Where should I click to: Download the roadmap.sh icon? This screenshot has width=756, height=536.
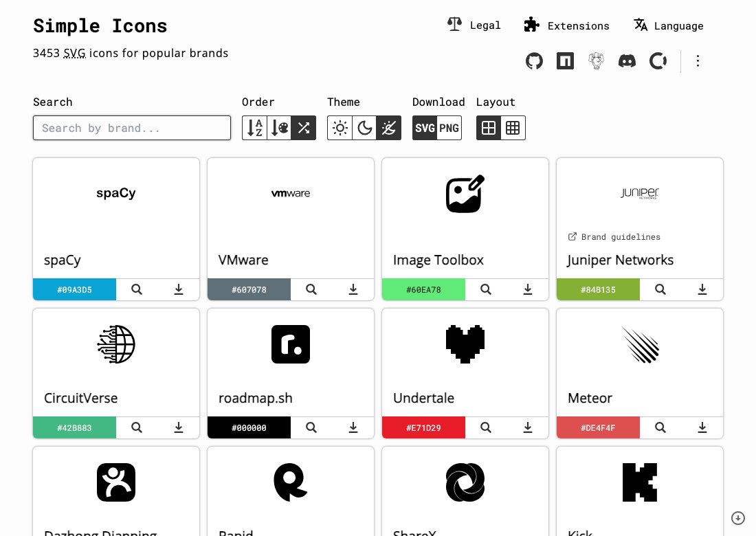tap(353, 427)
